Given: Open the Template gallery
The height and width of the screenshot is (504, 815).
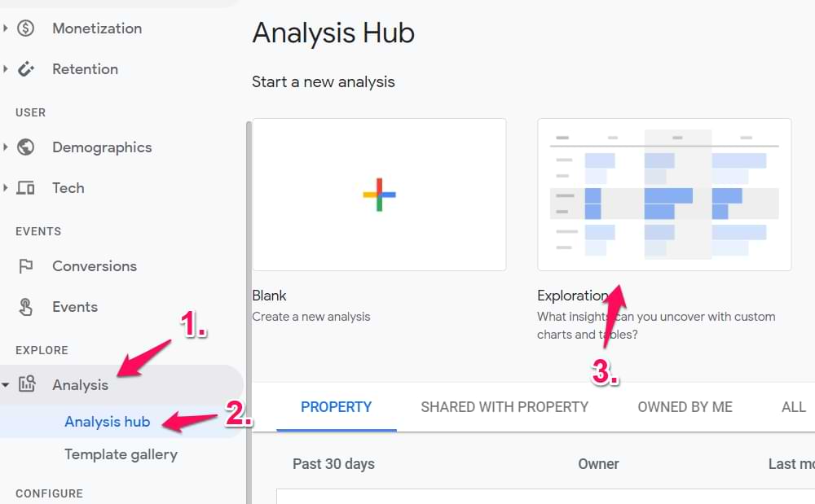Looking at the screenshot, I should point(121,454).
